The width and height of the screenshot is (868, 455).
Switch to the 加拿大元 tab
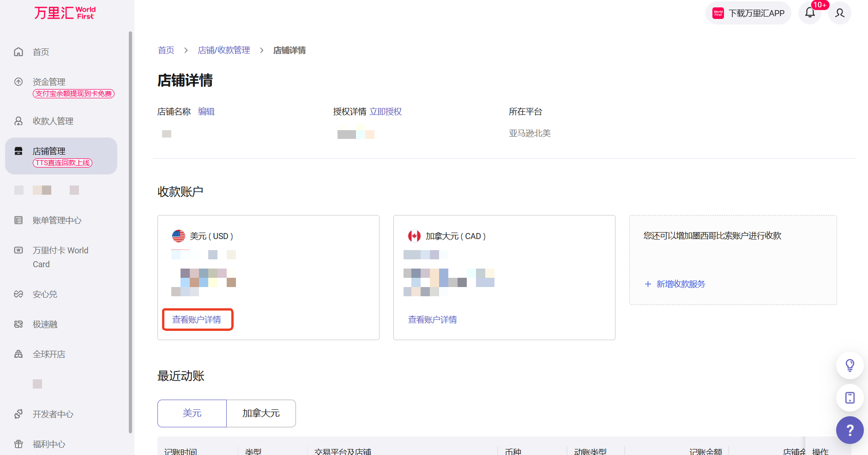click(261, 413)
